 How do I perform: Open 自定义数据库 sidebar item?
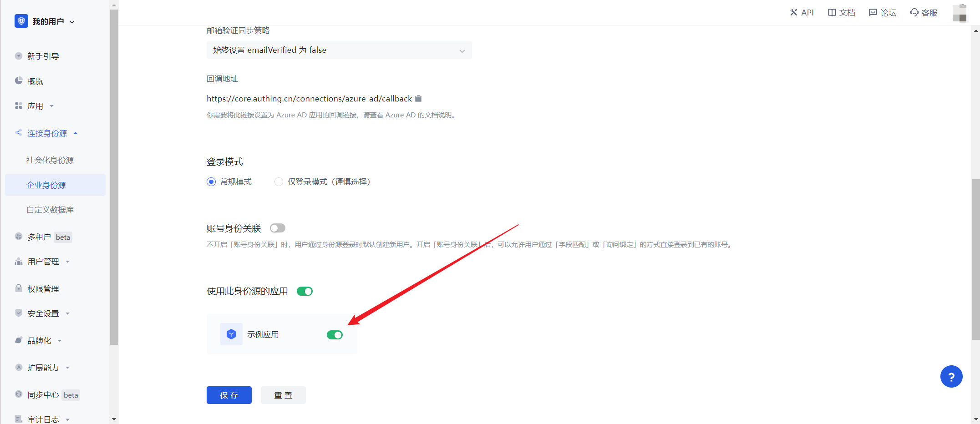pyautogui.click(x=50, y=210)
